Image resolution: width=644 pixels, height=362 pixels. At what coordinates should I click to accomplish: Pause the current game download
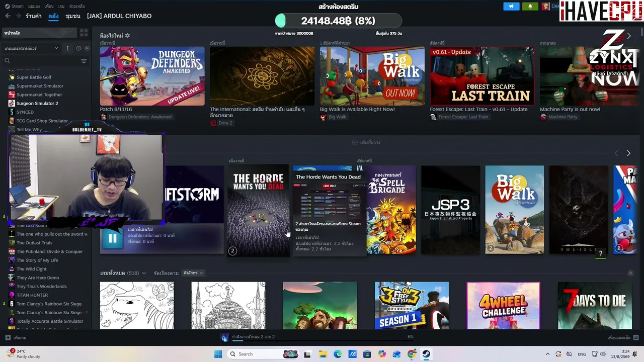pyautogui.click(x=112, y=238)
